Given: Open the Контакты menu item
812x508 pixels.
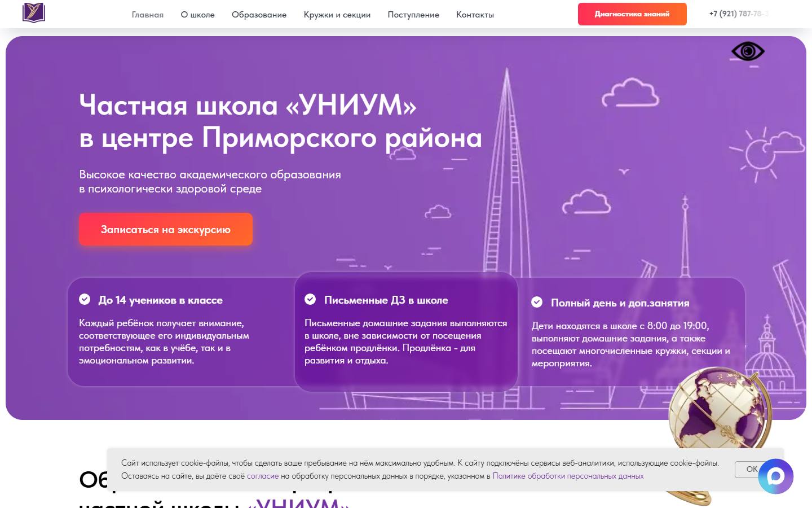Looking at the screenshot, I should (x=475, y=15).
